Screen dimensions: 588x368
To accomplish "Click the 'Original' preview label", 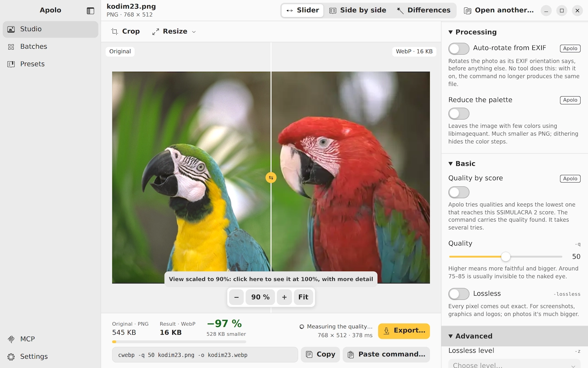I will click(x=120, y=52).
